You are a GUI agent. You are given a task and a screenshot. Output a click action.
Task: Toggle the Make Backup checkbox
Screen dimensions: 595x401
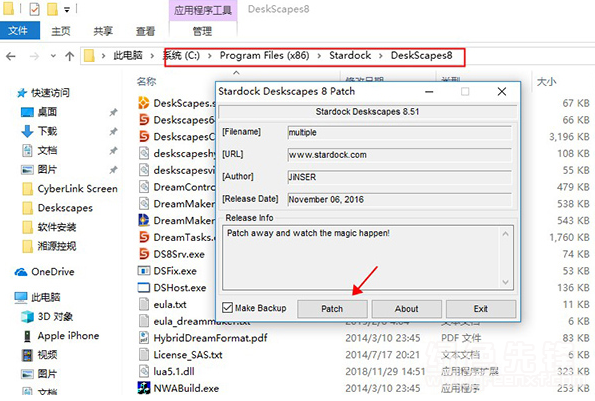(x=227, y=308)
